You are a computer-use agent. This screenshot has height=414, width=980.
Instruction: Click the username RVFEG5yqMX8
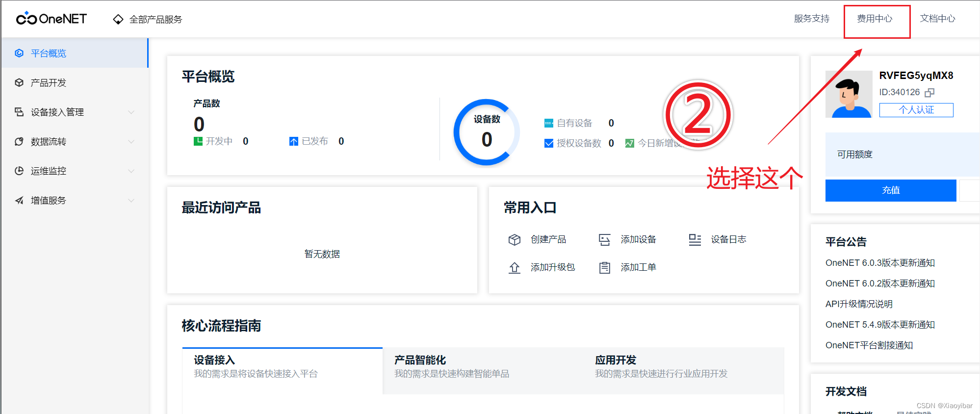tap(916, 76)
